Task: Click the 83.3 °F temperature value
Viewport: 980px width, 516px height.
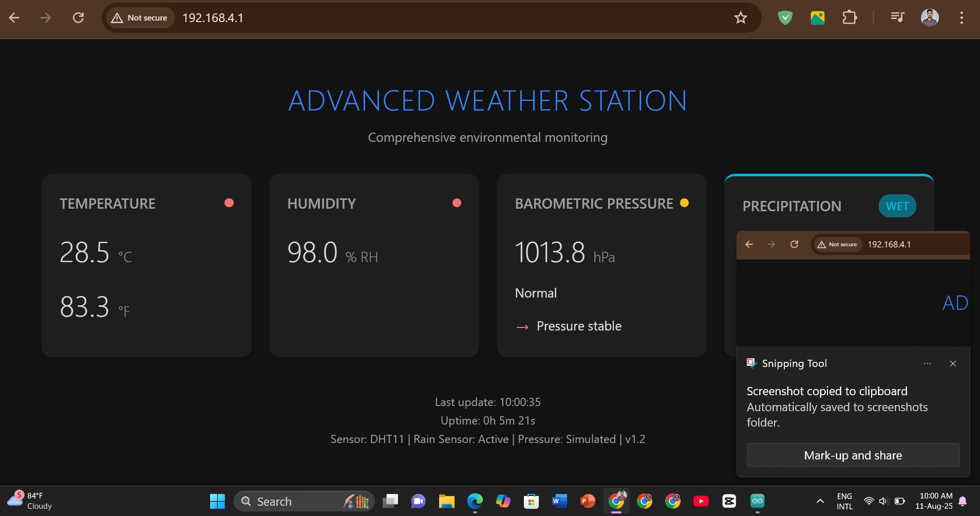Action: (x=95, y=307)
